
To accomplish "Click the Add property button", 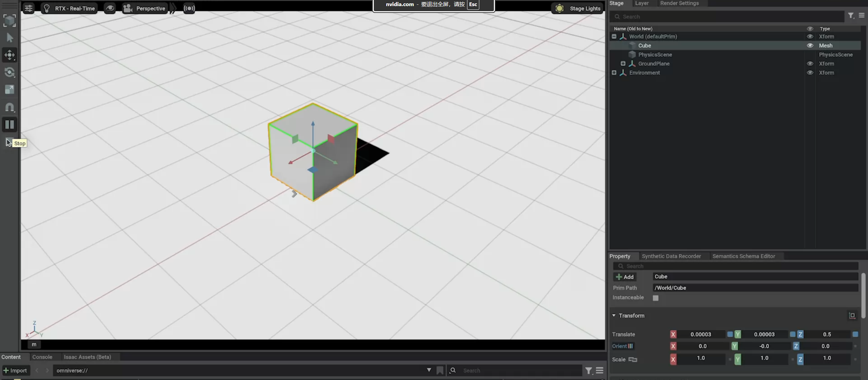I will [624, 277].
